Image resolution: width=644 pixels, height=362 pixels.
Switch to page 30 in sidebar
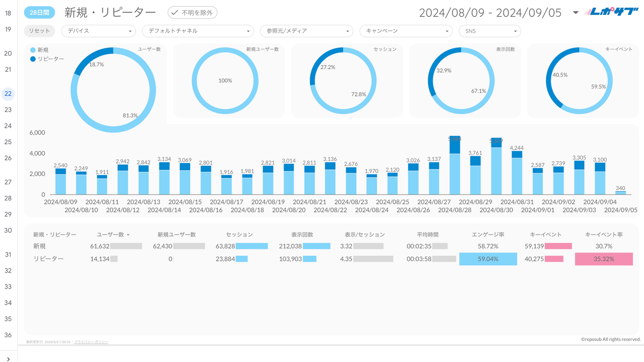point(8,230)
